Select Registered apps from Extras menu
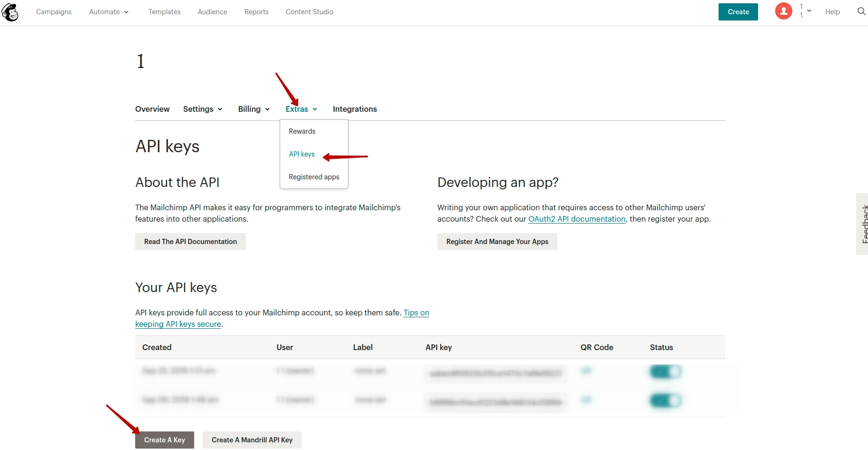Screen dimensions: 868x450 click(314, 177)
